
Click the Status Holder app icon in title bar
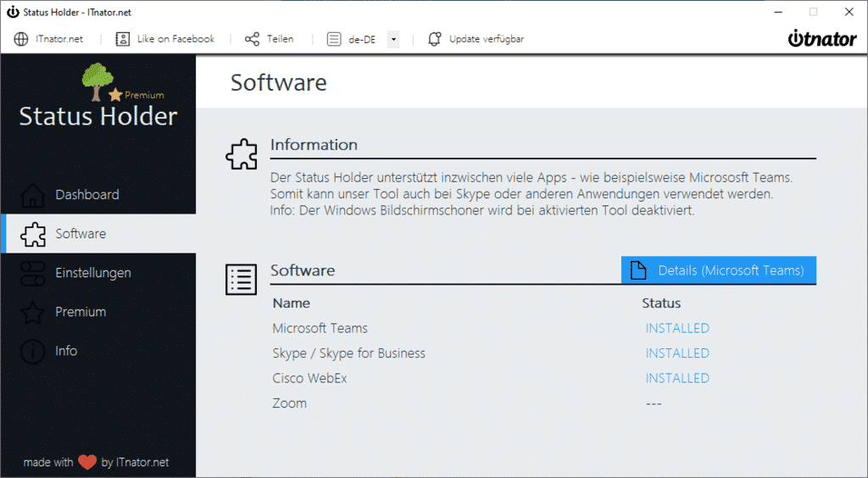[x=13, y=12]
